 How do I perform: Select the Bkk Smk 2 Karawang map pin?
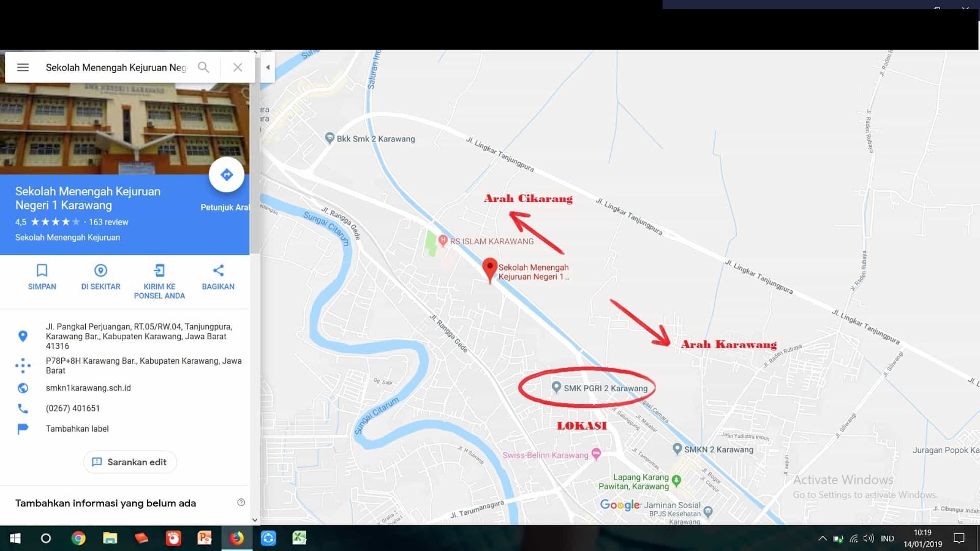pyautogui.click(x=330, y=138)
